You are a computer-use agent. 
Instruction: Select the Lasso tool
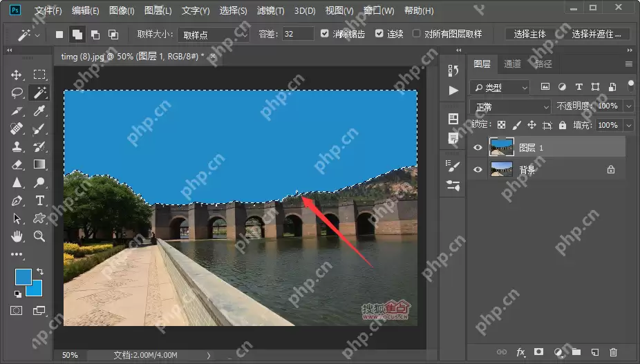17,93
